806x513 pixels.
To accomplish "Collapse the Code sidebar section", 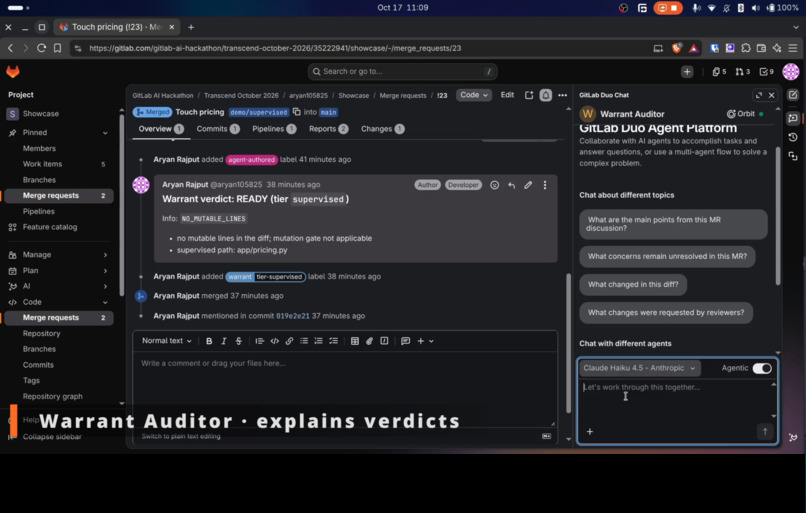I will (x=58, y=302).
